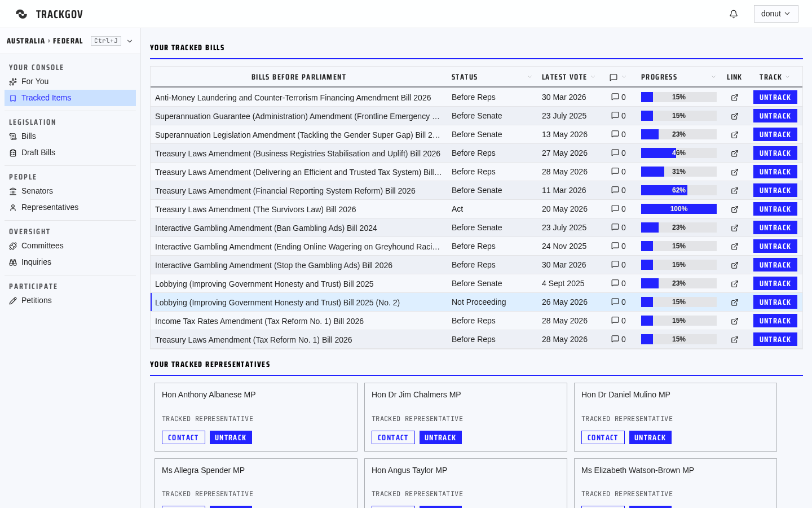This screenshot has width=812, height=508.
Task: Open external link for Stop the Gambling Ads Bill
Action: 735,265
